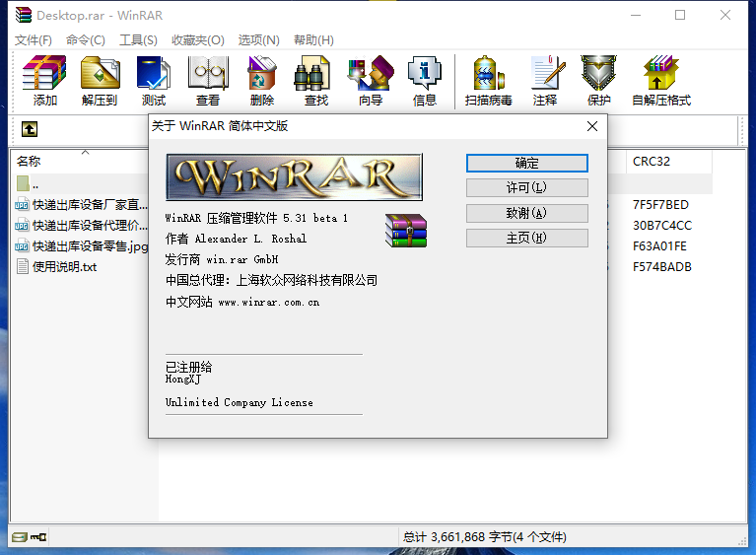756x555 pixels.
Task: Open the Options (选项) menu
Action: [x=259, y=40]
